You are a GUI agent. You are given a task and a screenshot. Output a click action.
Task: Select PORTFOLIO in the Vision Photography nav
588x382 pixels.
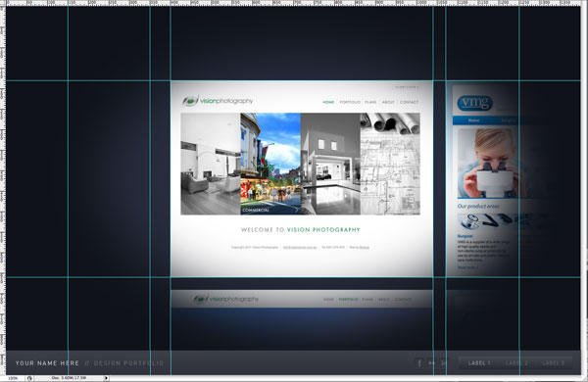(350, 102)
